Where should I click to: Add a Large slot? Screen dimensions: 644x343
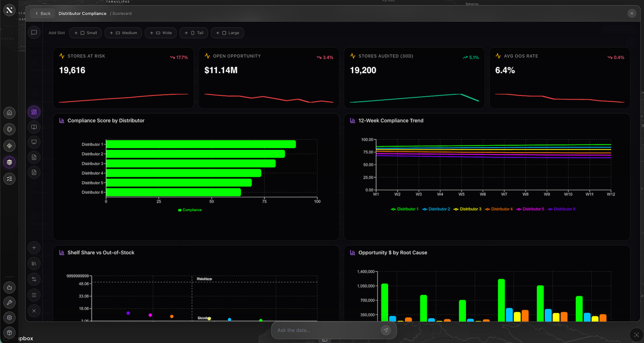[x=227, y=33]
